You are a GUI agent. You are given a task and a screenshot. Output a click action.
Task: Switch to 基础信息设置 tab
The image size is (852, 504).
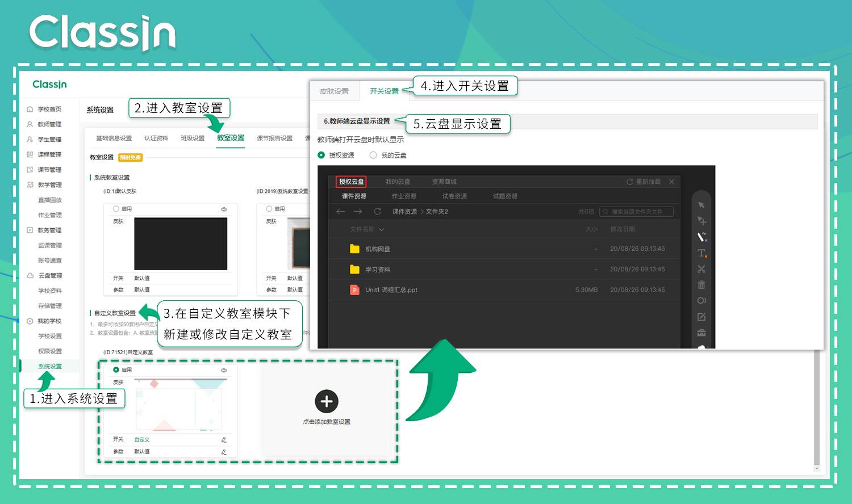pos(114,138)
